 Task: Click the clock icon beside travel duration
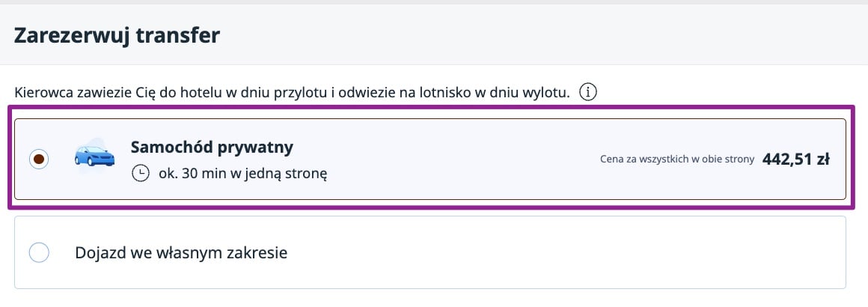coord(140,174)
